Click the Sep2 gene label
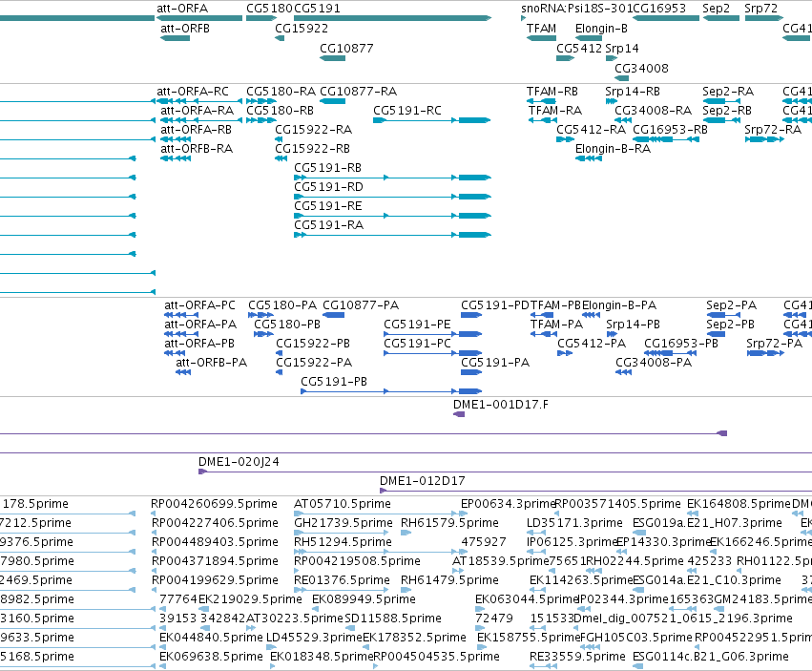Screen dimensions: 812x671 (717, 9)
